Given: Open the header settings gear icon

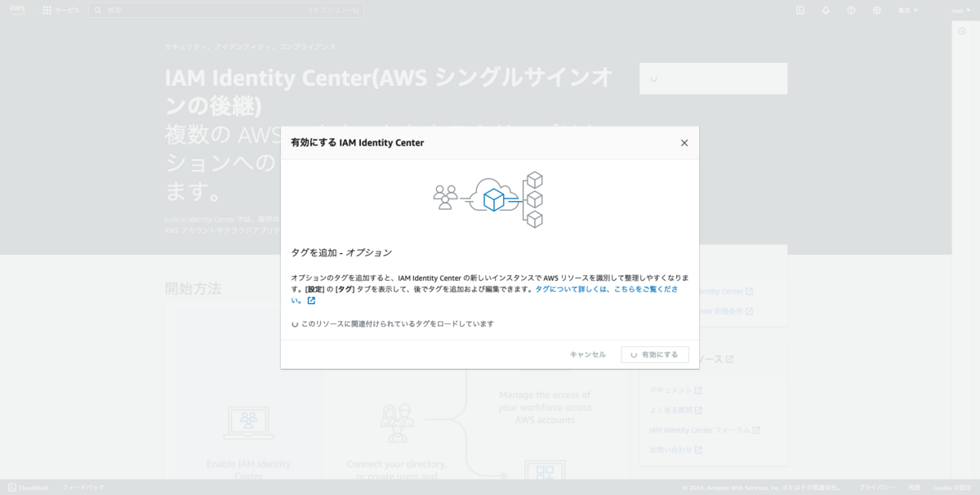Looking at the screenshot, I should pos(876,10).
